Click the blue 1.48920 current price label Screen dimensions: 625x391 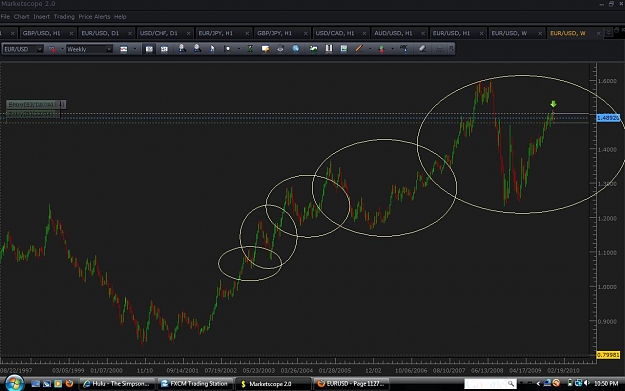pos(608,118)
